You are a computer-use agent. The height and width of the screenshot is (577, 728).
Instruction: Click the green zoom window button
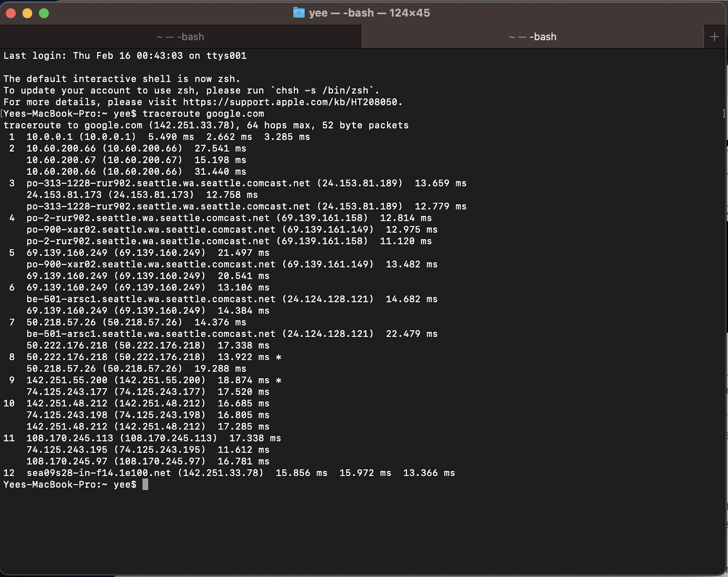click(44, 13)
